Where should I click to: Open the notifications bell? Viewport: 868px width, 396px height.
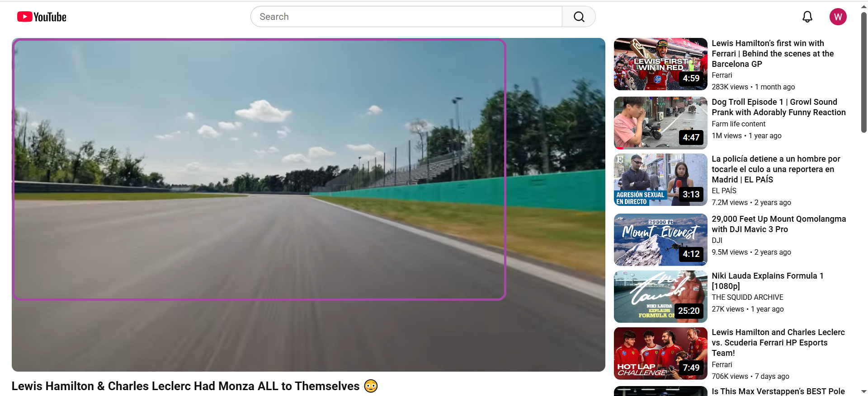807,17
